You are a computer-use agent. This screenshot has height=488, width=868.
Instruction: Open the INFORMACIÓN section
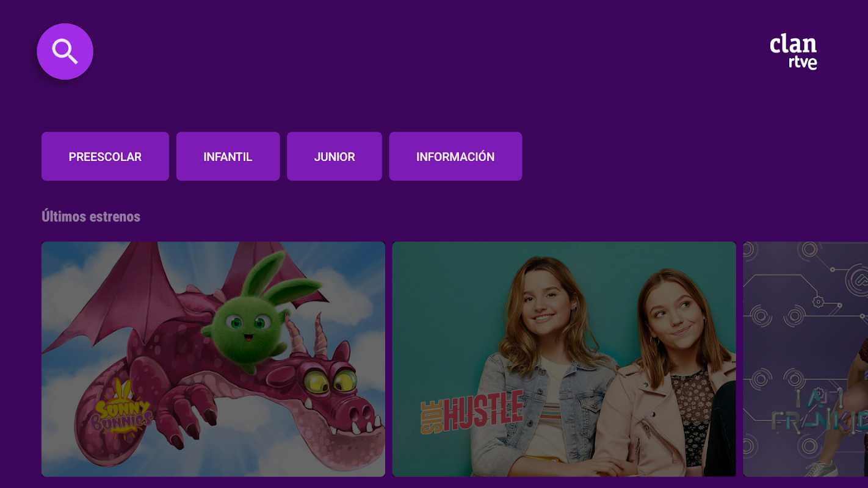tap(455, 156)
